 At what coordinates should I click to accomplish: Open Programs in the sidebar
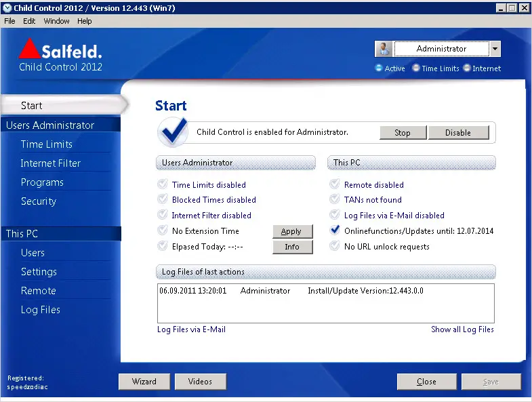(x=42, y=182)
